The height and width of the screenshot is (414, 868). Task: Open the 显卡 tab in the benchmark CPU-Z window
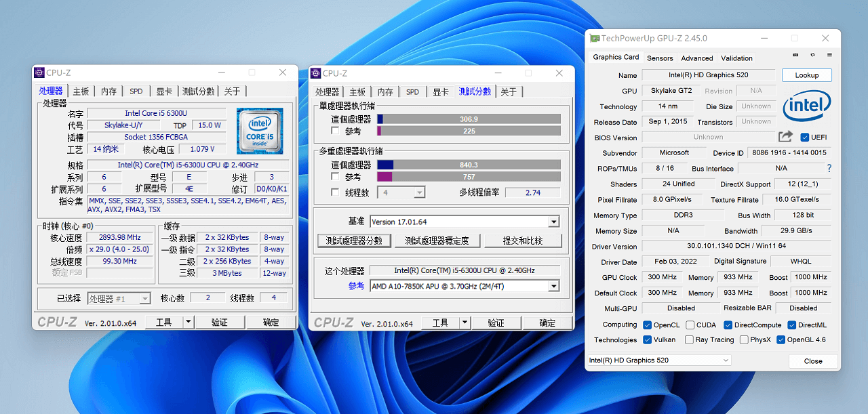[x=441, y=91]
